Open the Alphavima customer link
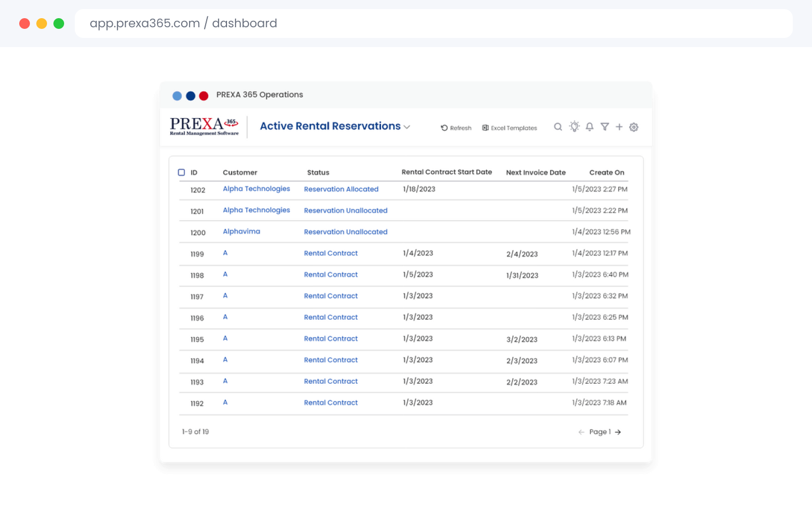The width and height of the screenshot is (812, 513). (x=241, y=231)
